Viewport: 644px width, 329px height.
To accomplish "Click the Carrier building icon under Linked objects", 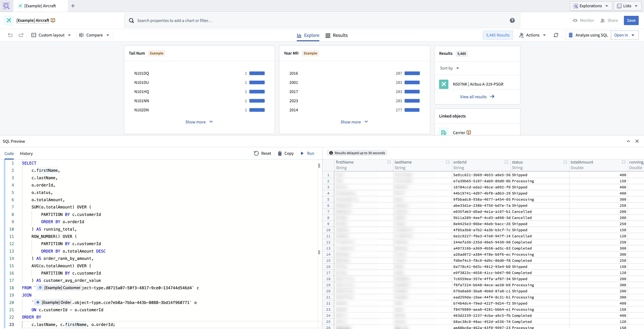I will pyautogui.click(x=444, y=133).
